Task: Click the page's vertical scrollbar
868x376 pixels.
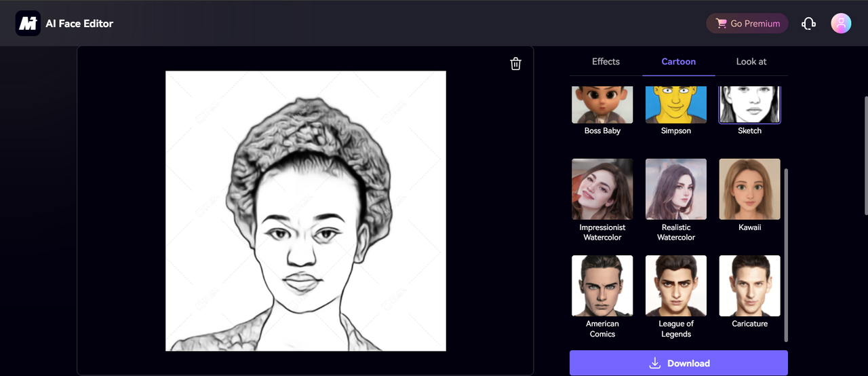Action: tap(865, 155)
